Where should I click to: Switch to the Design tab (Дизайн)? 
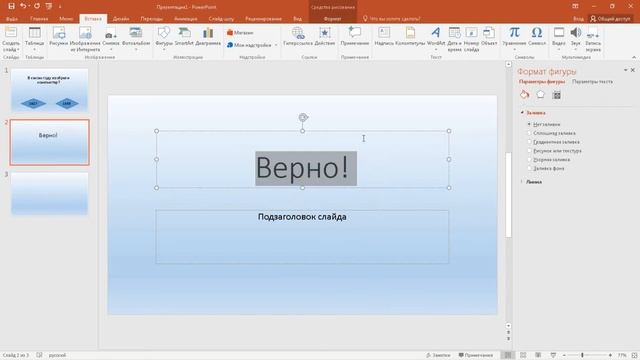(121, 19)
